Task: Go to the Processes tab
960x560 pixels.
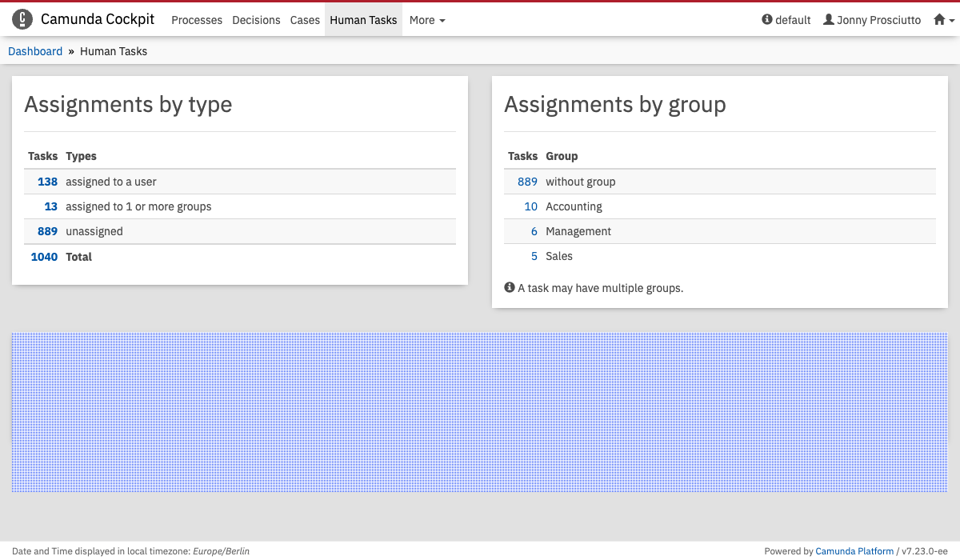Action: [x=197, y=20]
